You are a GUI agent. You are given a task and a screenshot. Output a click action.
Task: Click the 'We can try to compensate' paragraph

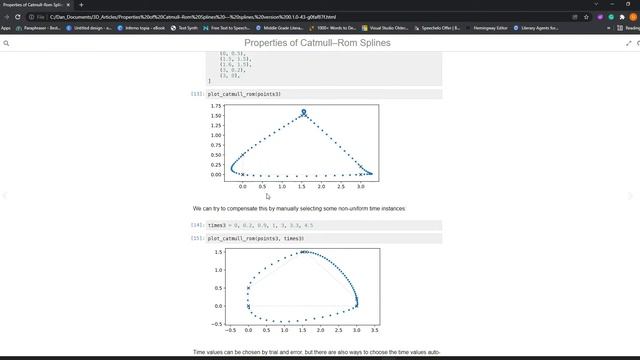(299, 209)
